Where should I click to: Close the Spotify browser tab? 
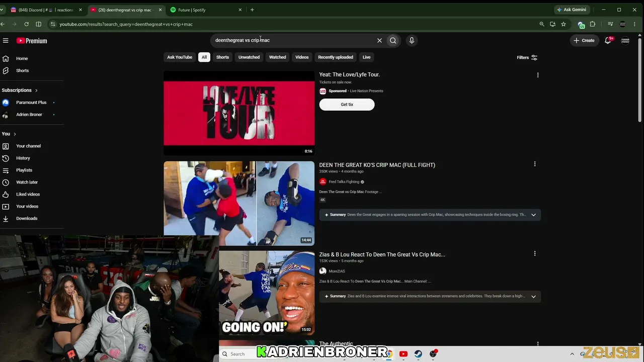tap(240, 10)
